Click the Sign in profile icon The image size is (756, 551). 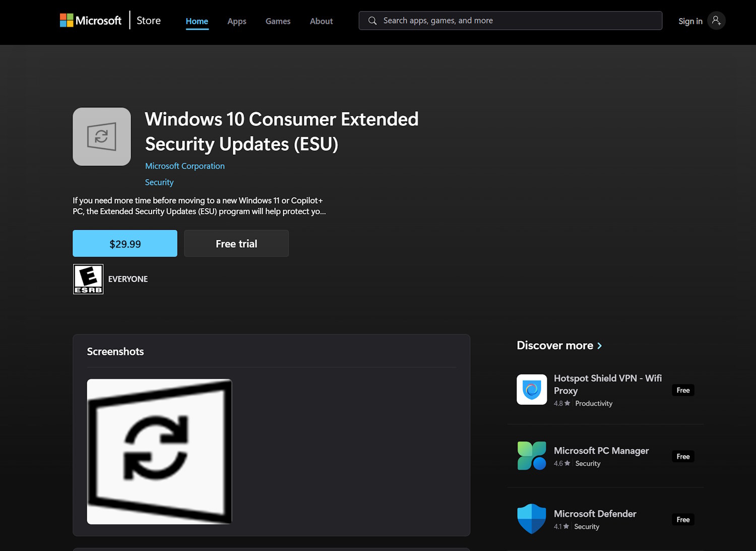pos(716,20)
